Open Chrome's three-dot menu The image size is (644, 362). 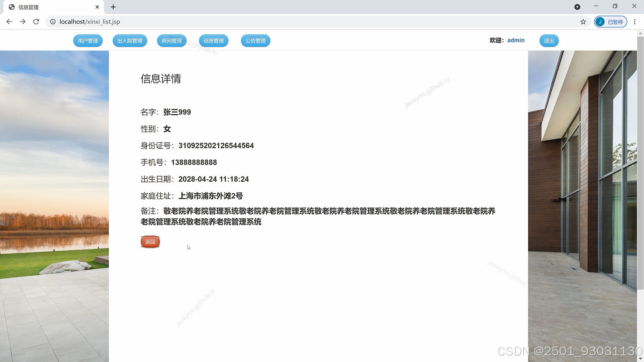pos(635,22)
